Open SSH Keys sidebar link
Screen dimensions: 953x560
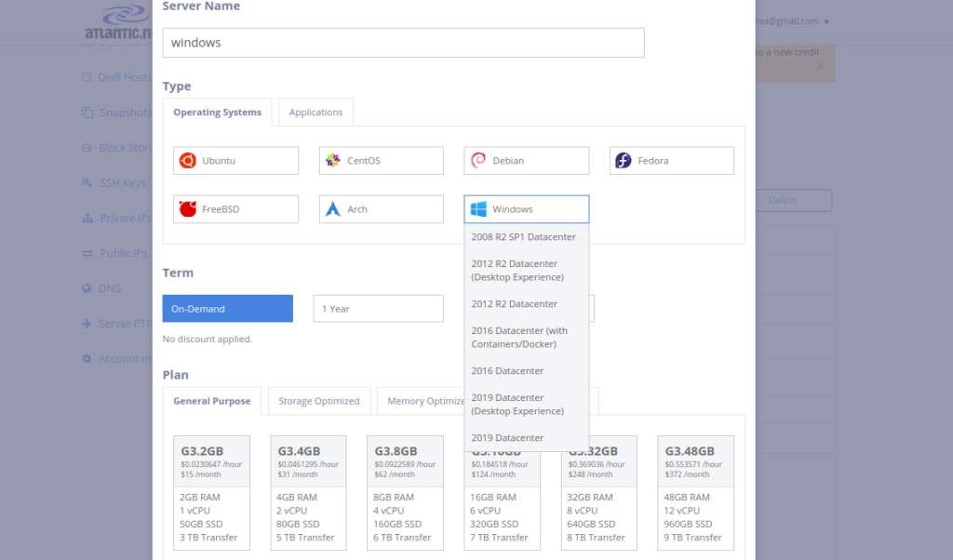click(x=123, y=183)
